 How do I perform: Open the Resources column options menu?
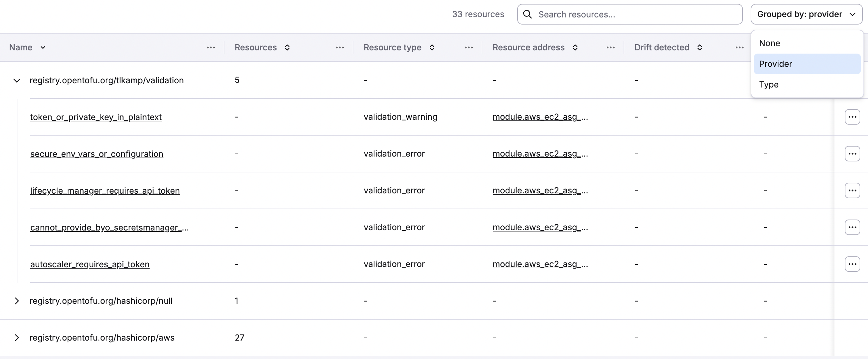[340, 47]
